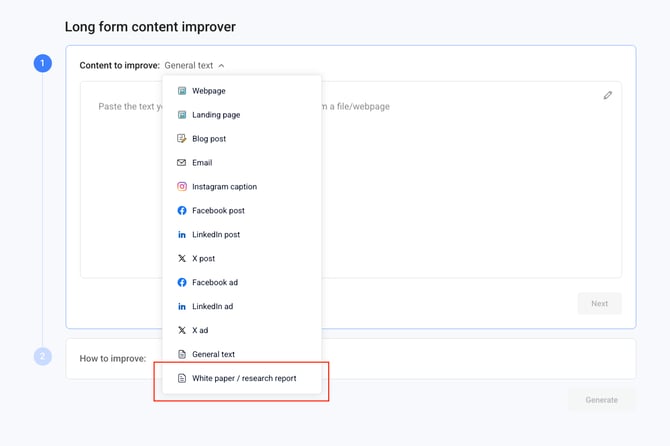Screen dimensions: 670x446
Task: Select LinkedIn ad content type
Action: point(212,307)
